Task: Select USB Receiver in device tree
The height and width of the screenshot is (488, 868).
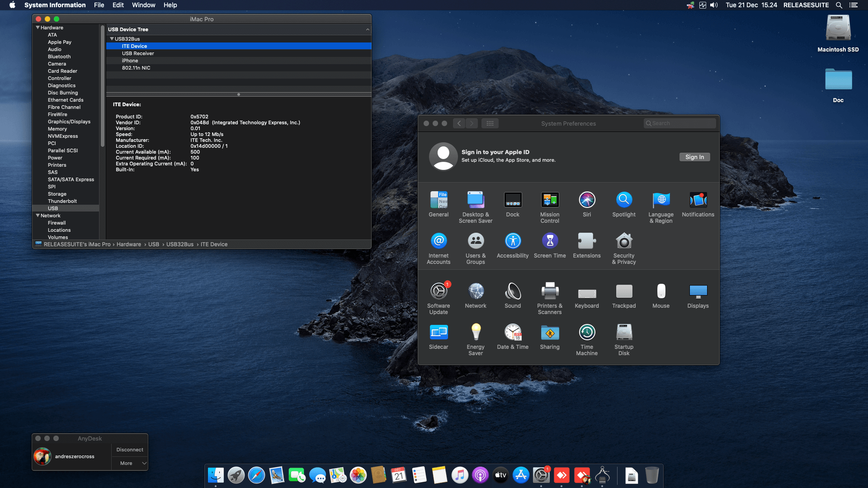Action: coord(239,53)
